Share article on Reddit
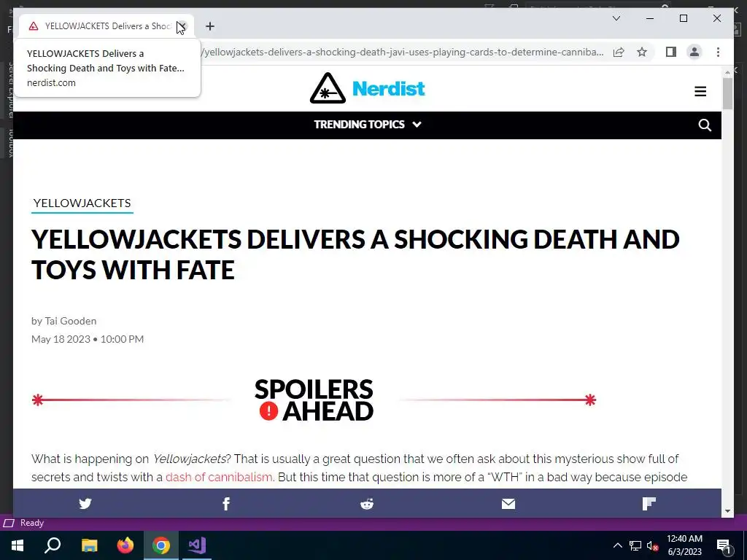 pyautogui.click(x=367, y=503)
